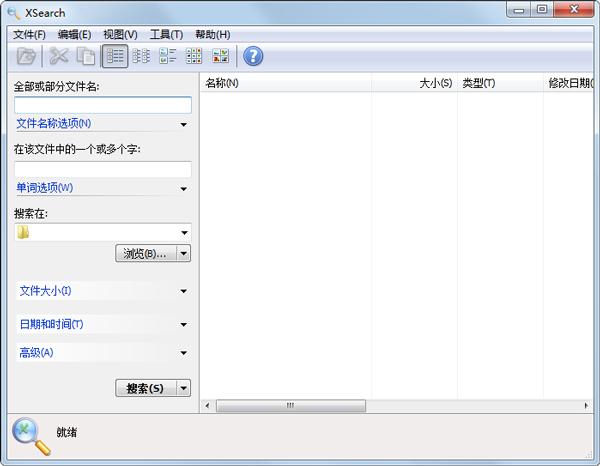Screen dimensions: 600x466
Task: Click the copy toolbar icon
Action: tap(86, 56)
